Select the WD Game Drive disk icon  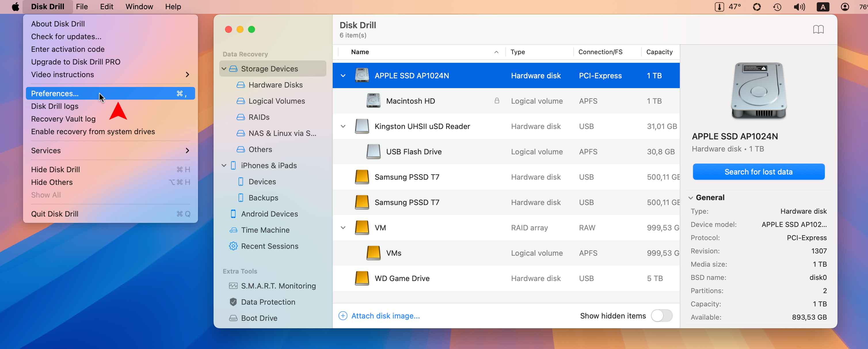click(x=362, y=278)
